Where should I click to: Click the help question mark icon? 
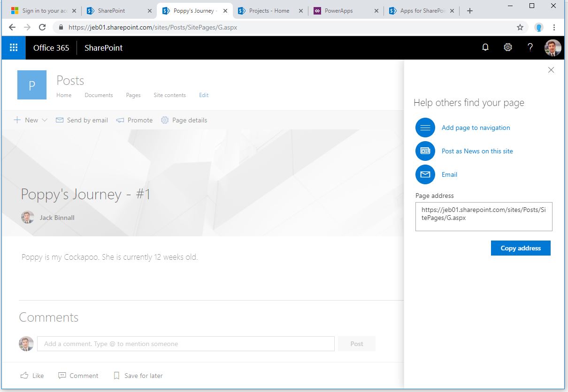(x=530, y=47)
